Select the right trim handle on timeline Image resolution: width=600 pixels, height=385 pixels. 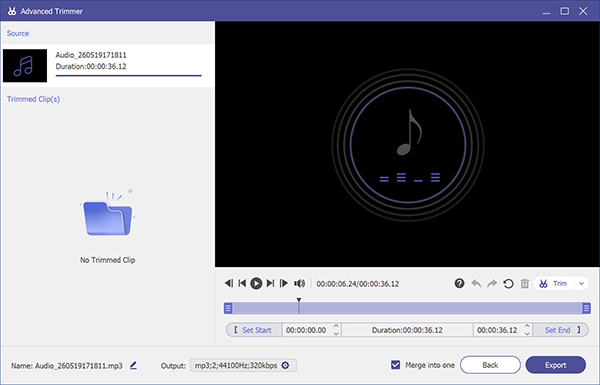[x=586, y=308]
